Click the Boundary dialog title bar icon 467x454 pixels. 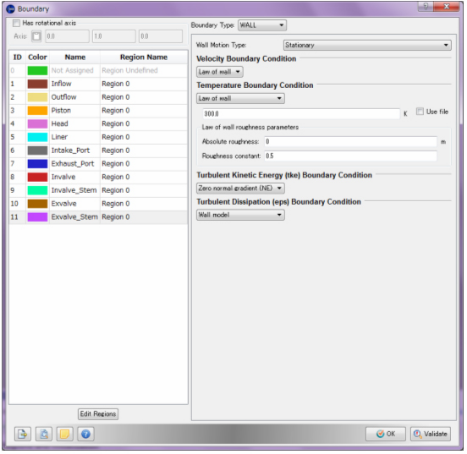coord(11,9)
